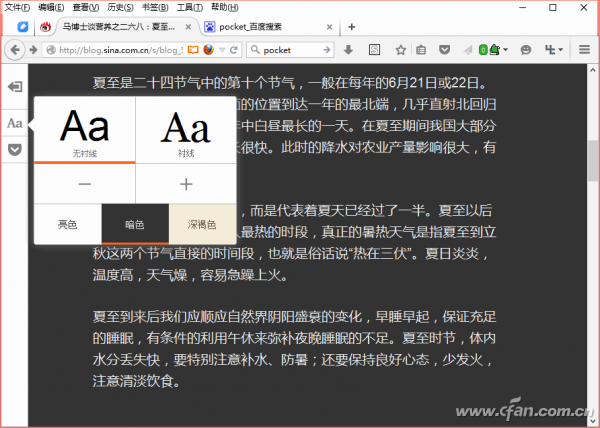Open the Firefox hamburger menu

point(584,50)
